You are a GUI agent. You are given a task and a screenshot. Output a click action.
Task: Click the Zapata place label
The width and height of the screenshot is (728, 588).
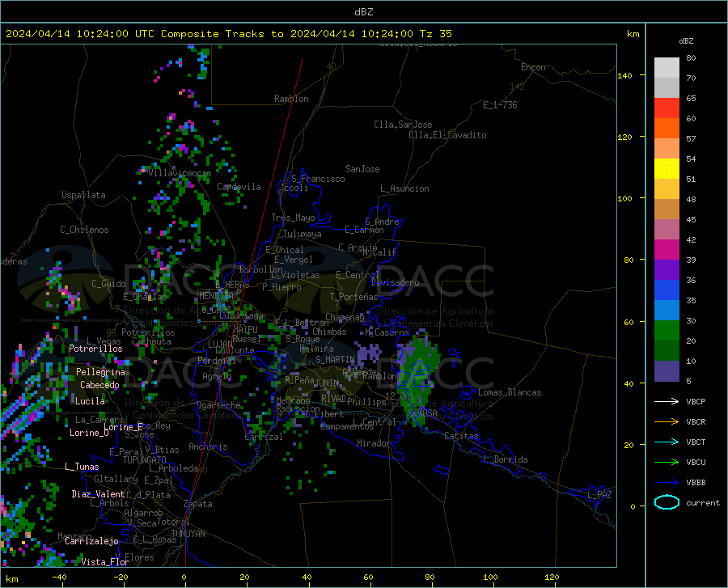[198, 504]
